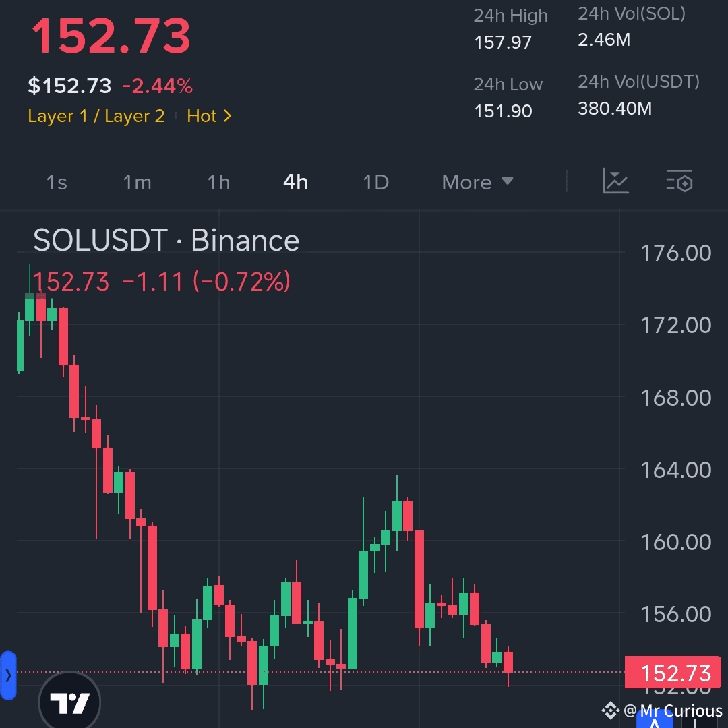728x728 pixels.
Task: Click the last red candle on chart
Action: pyautogui.click(x=508, y=663)
